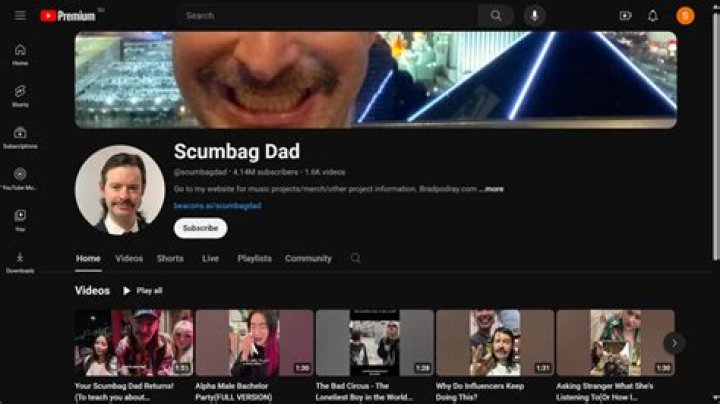Screen dimensions: 720x404
Task: Click the '1.6K videos' count text
Action: coord(325,172)
